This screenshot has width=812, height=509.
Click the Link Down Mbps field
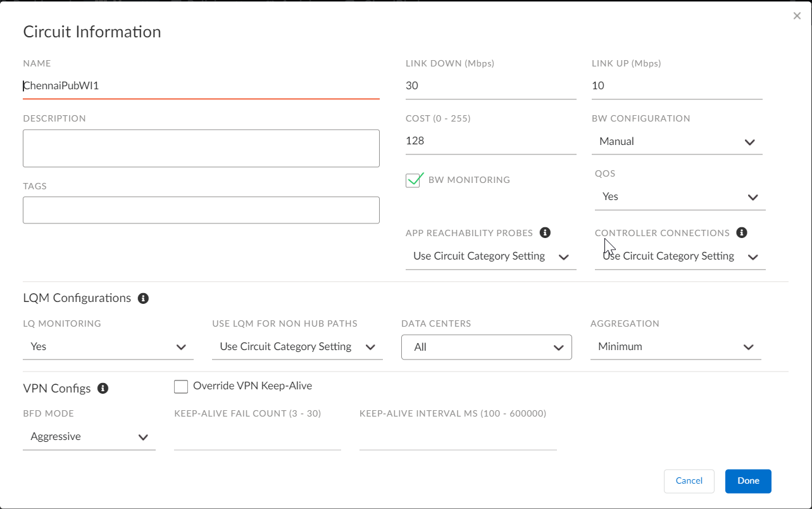tap(490, 86)
